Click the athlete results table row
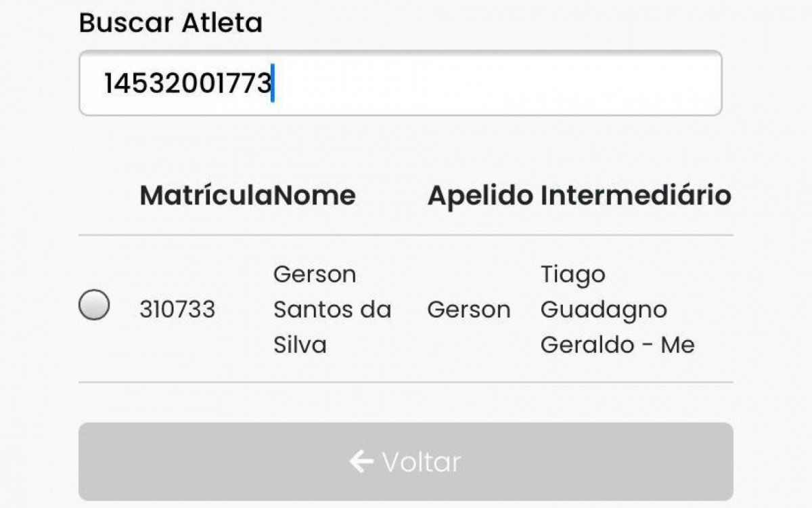This screenshot has width=812, height=508. point(406,309)
